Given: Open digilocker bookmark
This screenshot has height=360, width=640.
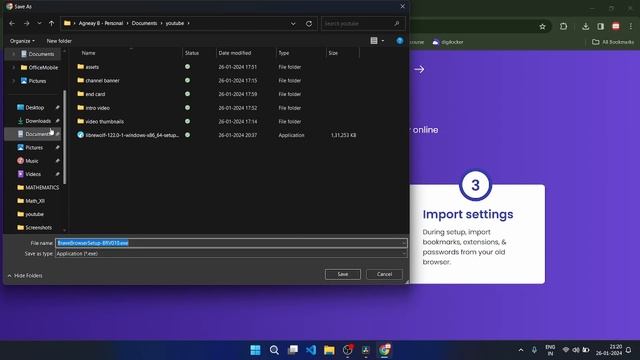Looking at the screenshot, I should [448, 42].
